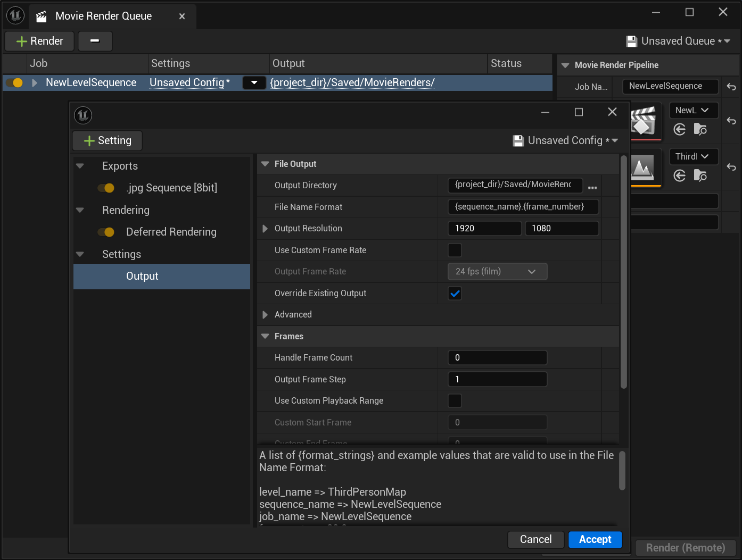Click the Unsaved Config save disk icon

tap(518, 141)
